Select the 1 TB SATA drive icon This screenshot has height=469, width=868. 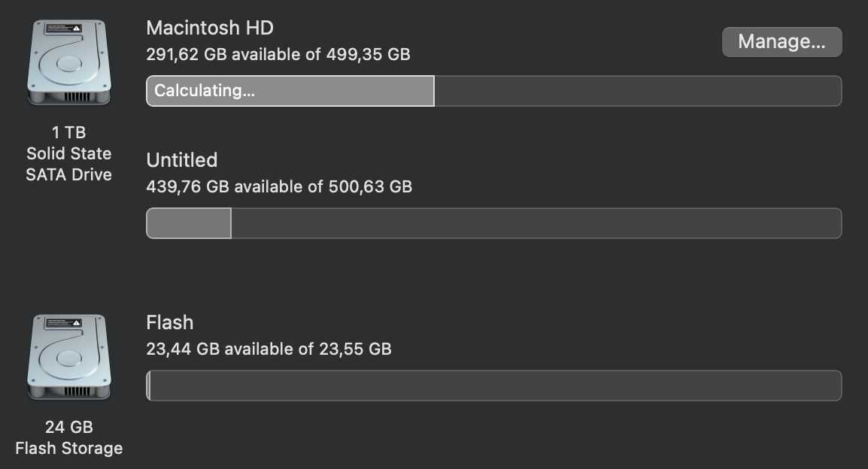click(69, 62)
